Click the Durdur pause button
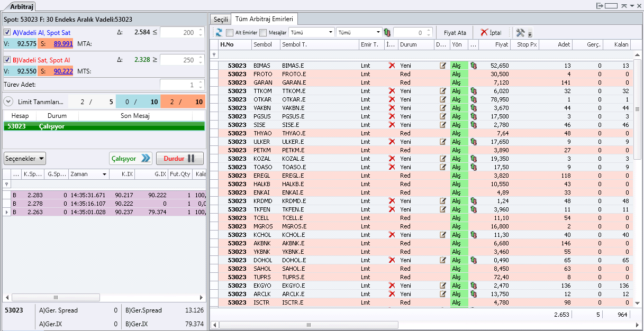The image size is (644, 331). [x=179, y=158]
